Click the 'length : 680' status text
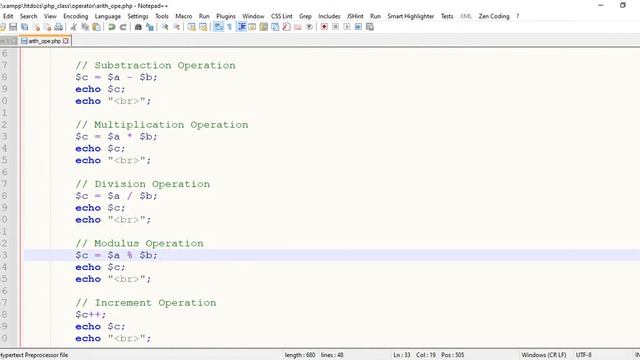The image size is (640, 360). pyautogui.click(x=300, y=355)
